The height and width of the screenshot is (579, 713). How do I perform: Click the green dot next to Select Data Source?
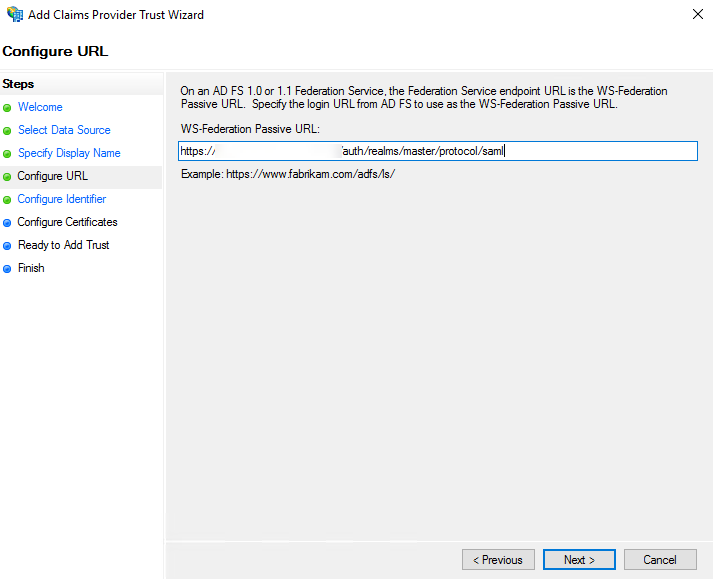coord(8,130)
